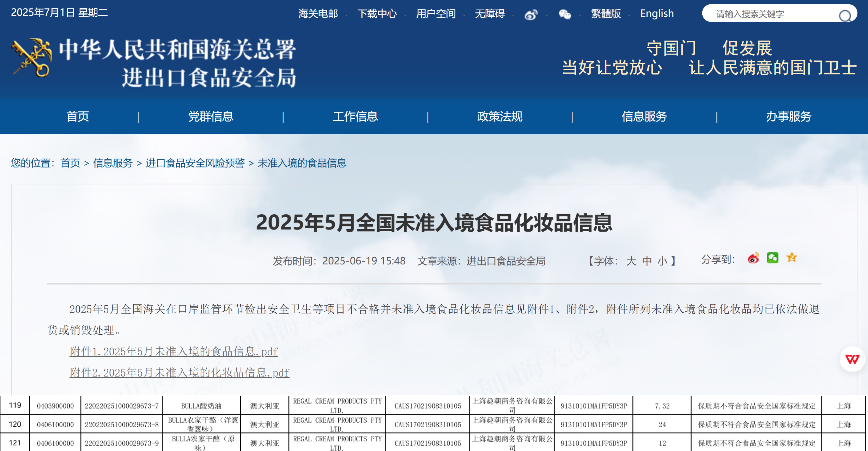Click breadcrumb 首页 link
868x451 pixels.
click(x=70, y=163)
